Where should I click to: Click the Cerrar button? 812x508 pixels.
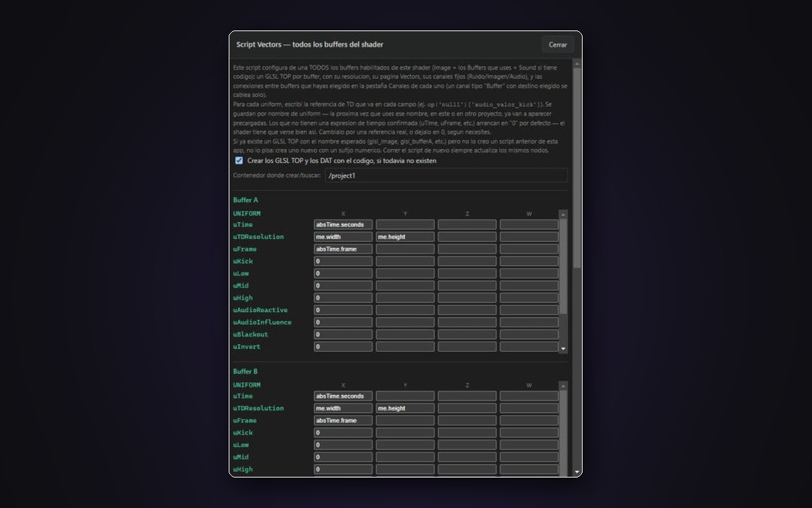coord(558,45)
